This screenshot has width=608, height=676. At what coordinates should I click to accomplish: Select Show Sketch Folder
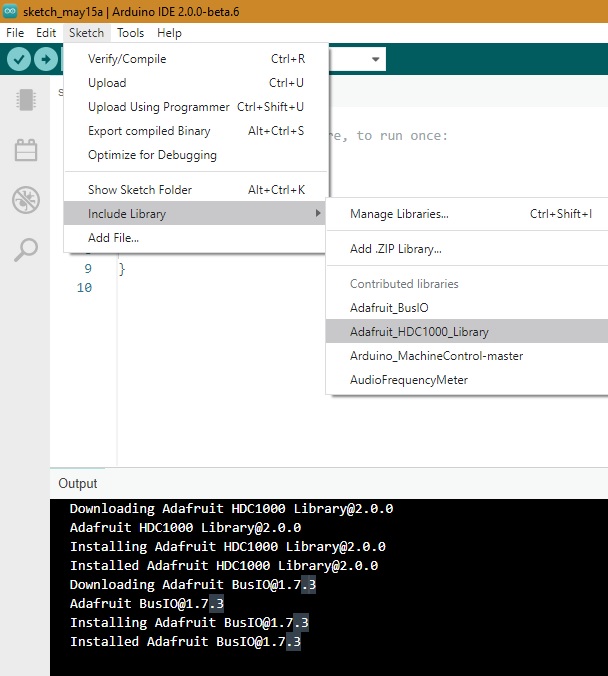point(196,190)
